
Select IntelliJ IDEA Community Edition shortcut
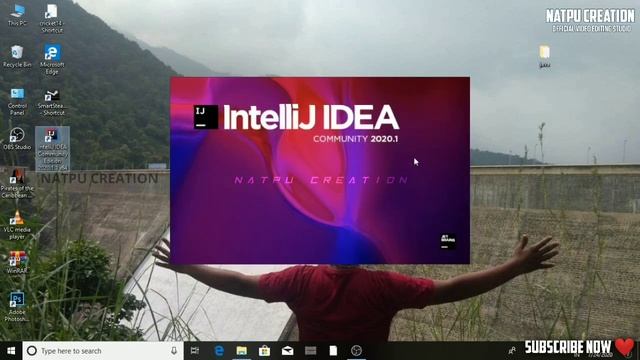pyautogui.click(x=52, y=149)
